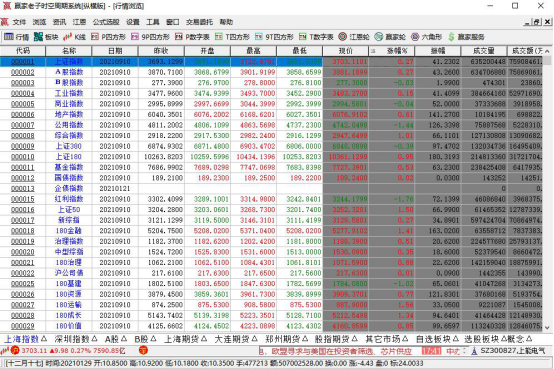Open the 江恩轮 Gann wheel

coord(354,37)
